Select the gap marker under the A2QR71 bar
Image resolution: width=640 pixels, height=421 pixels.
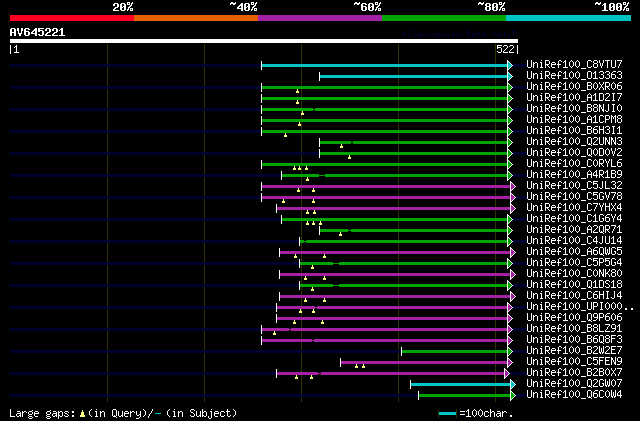pos(340,234)
